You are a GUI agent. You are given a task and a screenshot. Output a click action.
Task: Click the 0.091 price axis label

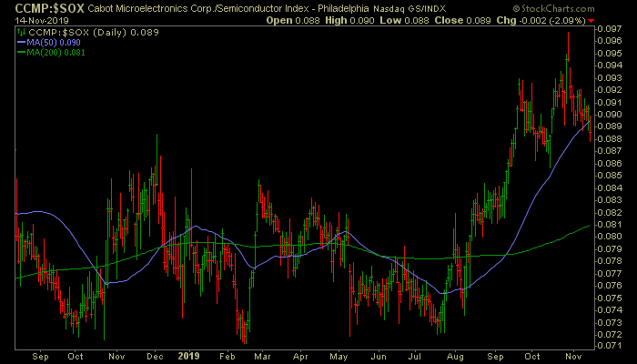point(610,102)
